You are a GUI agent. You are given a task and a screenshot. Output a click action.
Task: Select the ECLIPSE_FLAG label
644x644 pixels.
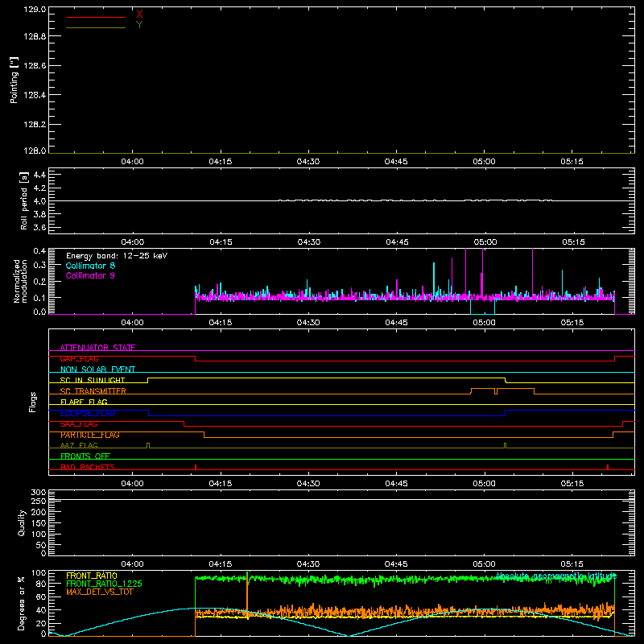pyautogui.click(x=88, y=413)
